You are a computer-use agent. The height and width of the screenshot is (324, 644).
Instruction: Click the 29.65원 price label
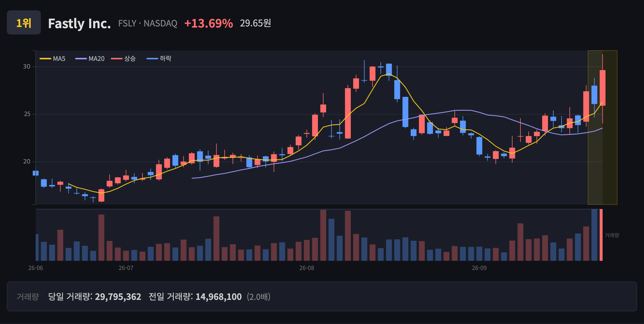pyautogui.click(x=255, y=23)
